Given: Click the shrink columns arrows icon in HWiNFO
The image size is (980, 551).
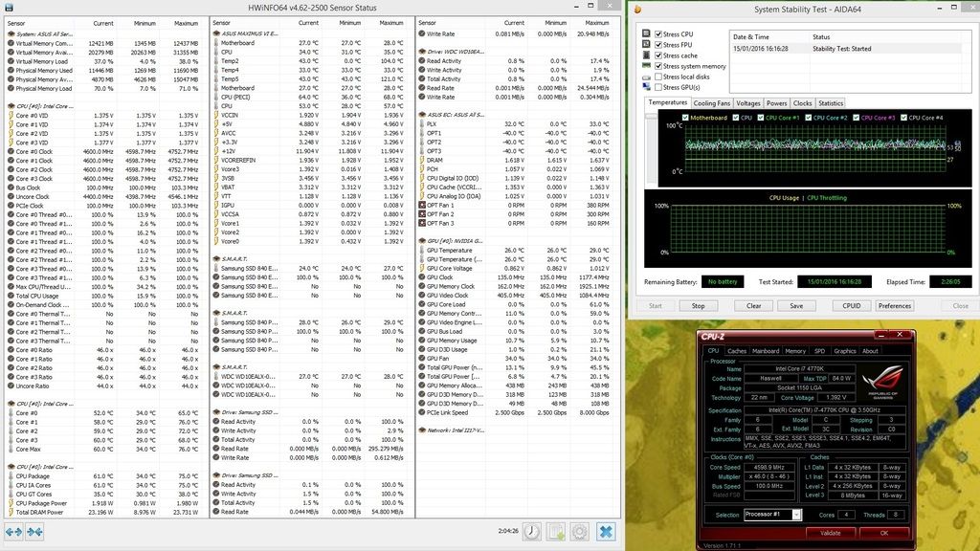Looking at the screenshot, I should (33, 531).
